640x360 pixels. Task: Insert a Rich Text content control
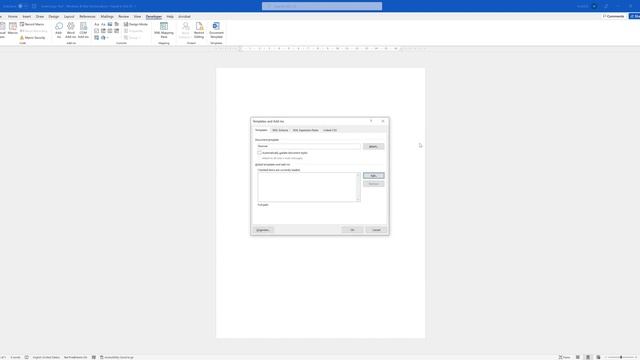(x=97, y=24)
